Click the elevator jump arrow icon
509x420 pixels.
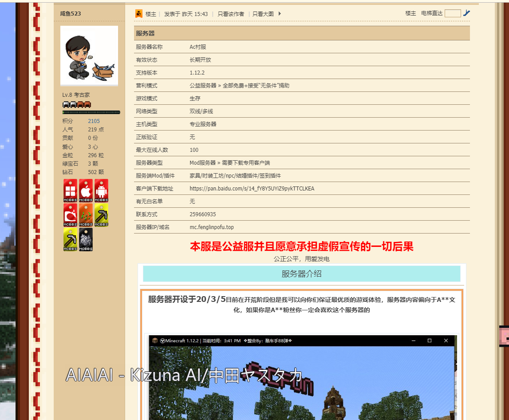(466, 13)
